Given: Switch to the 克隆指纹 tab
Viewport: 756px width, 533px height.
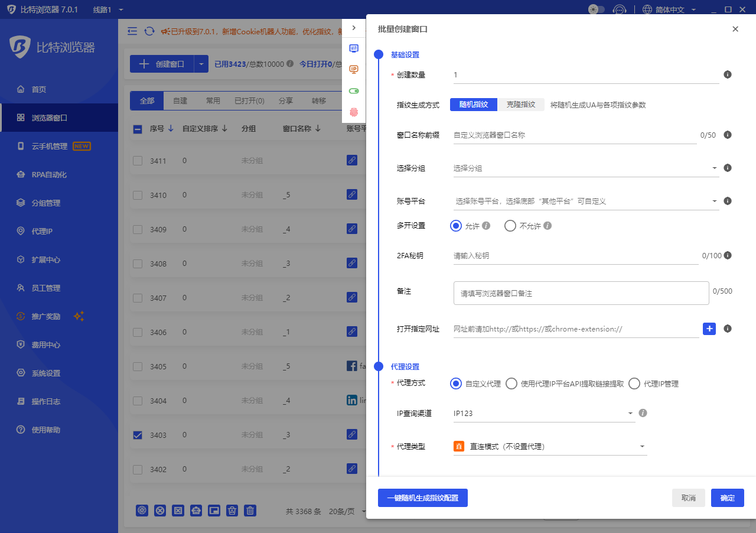Looking at the screenshot, I should pos(520,105).
